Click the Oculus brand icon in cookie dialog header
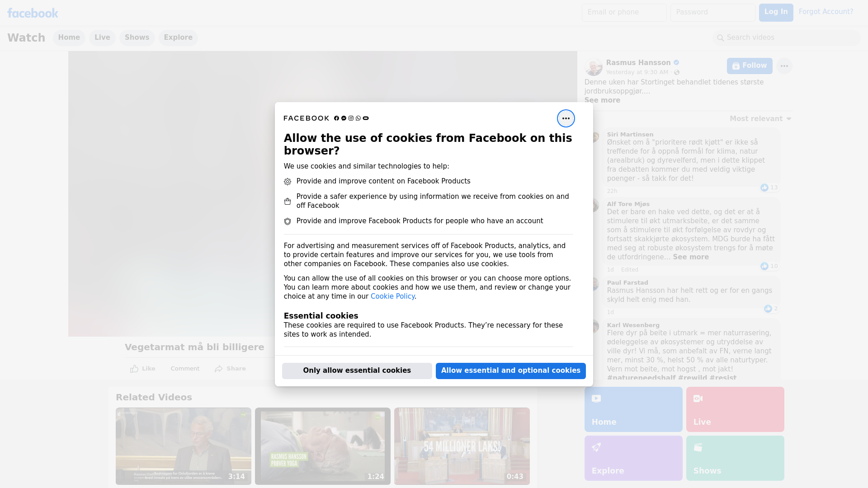Screen dimensions: 868x488 [366, 118]
